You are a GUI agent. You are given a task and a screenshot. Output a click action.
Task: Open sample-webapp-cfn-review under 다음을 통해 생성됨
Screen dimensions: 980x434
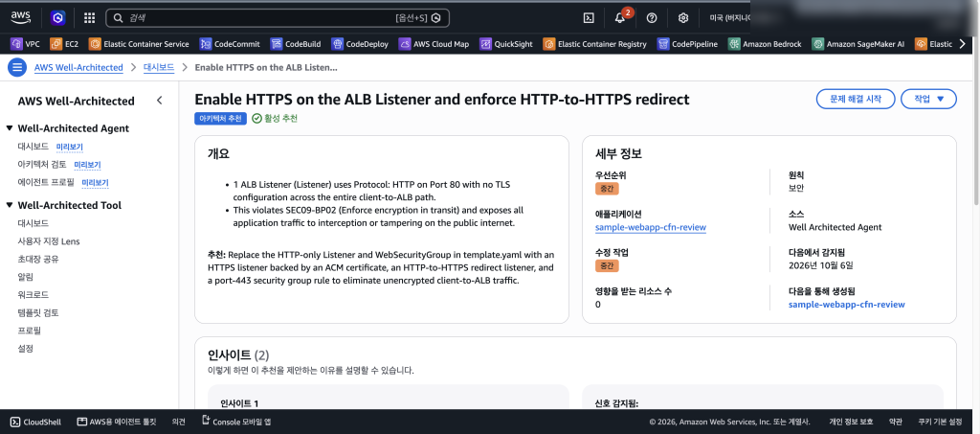coord(847,305)
